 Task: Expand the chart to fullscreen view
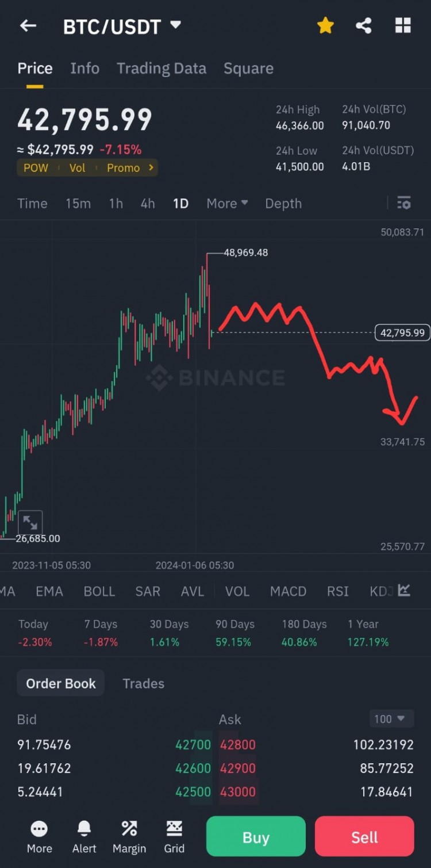(x=30, y=522)
